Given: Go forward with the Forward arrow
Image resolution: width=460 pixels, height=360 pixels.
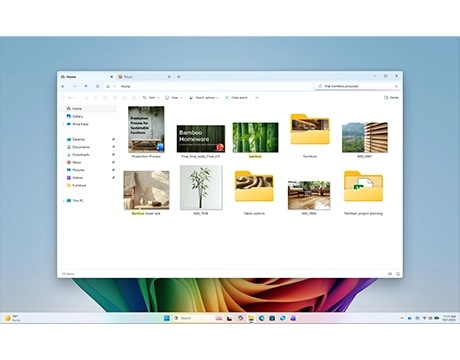Looking at the screenshot, I should (x=75, y=86).
